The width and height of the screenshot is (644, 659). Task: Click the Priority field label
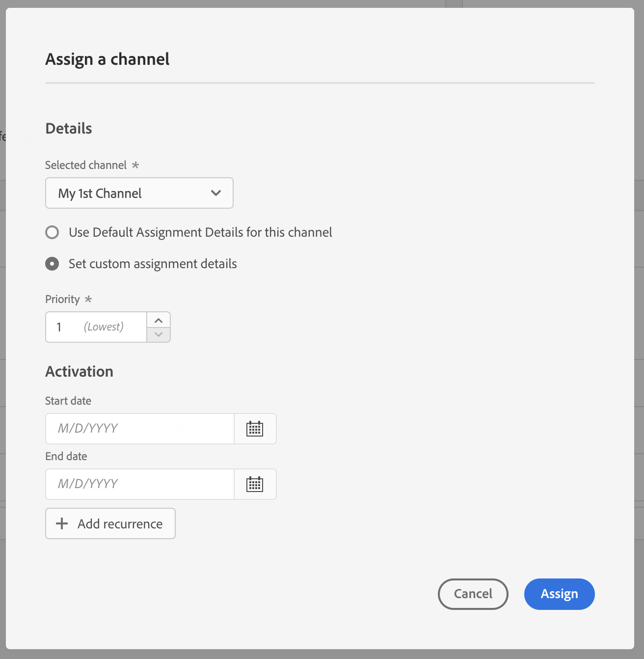(62, 299)
